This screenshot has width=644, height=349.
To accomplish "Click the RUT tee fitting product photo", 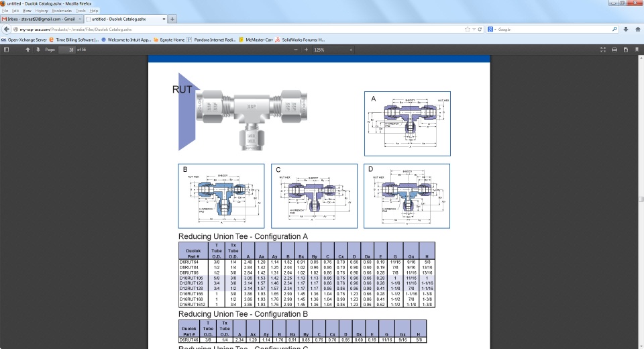I will [x=251, y=119].
